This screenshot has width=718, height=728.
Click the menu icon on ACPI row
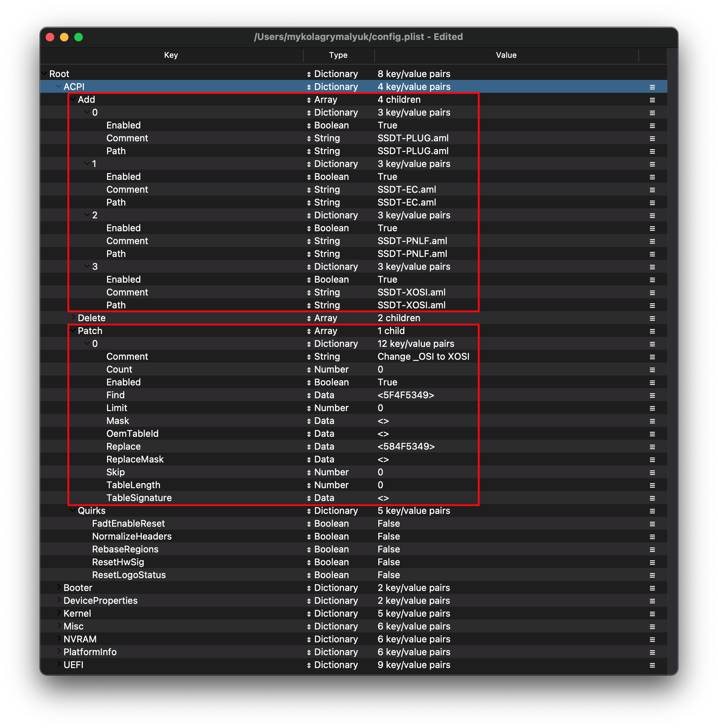tap(652, 87)
